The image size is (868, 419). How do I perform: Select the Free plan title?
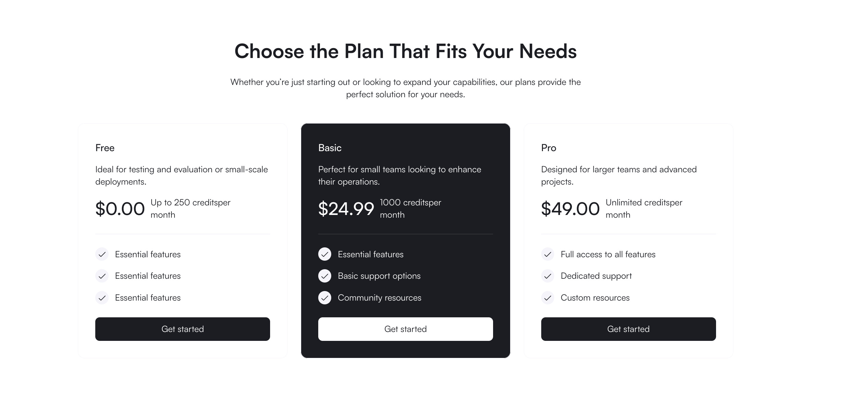click(105, 148)
